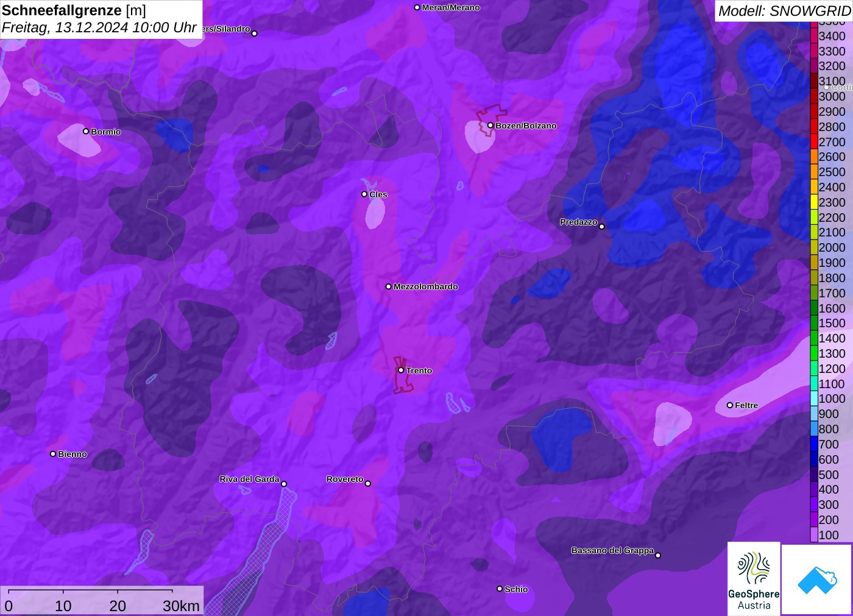Click legend value "1200"

pyautogui.click(x=832, y=369)
